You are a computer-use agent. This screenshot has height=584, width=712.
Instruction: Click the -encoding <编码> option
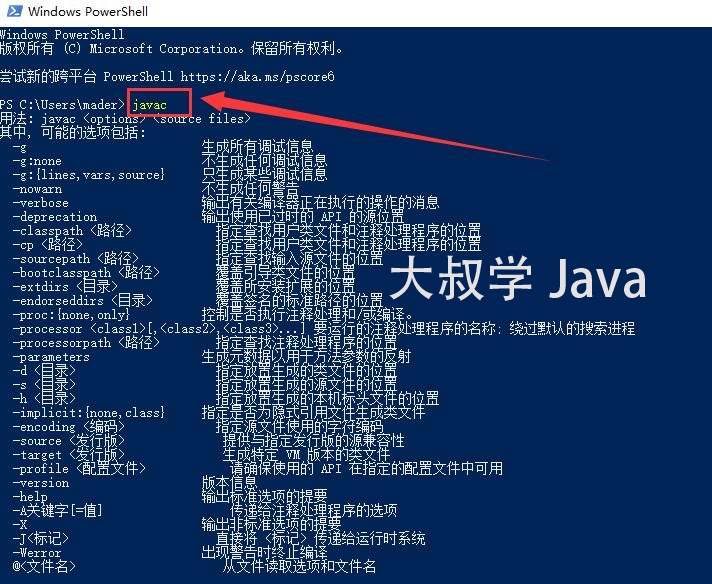point(69,427)
